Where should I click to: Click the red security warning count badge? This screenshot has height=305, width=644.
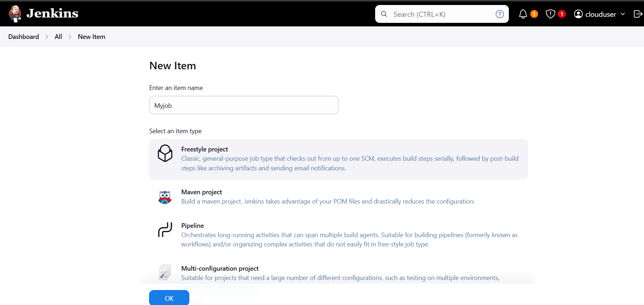pos(562,14)
